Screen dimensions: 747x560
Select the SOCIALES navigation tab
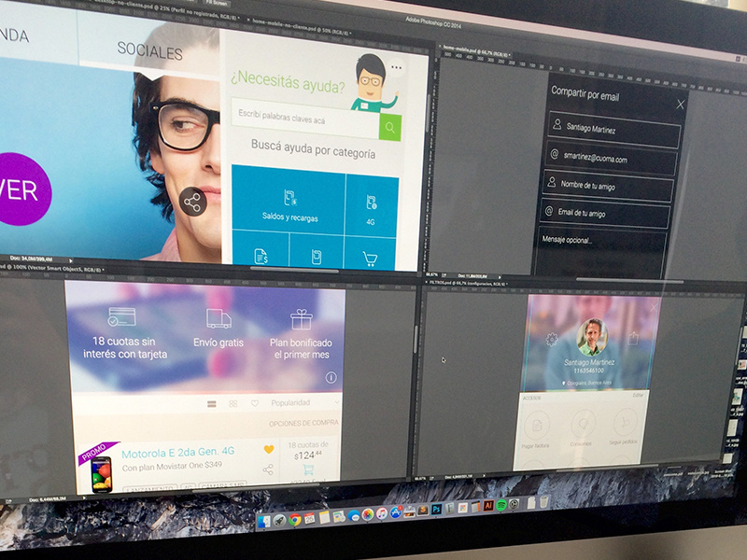pos(149,50)
